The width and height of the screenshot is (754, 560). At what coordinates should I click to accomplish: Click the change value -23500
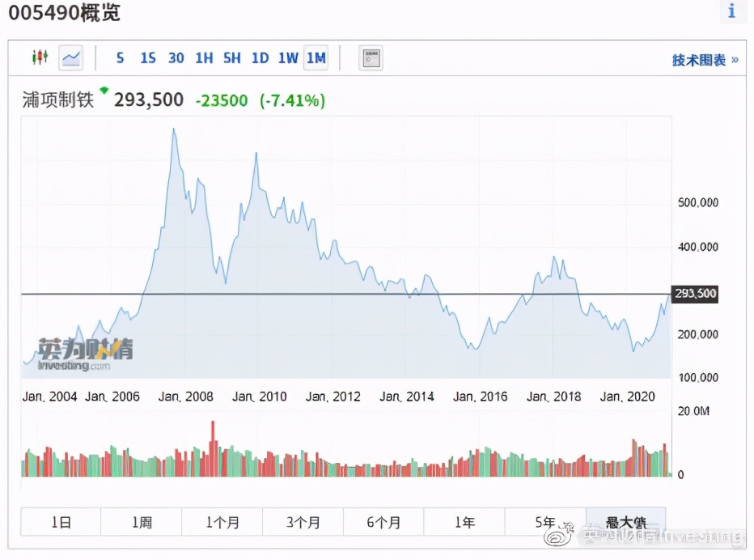(x=222, y=100)
